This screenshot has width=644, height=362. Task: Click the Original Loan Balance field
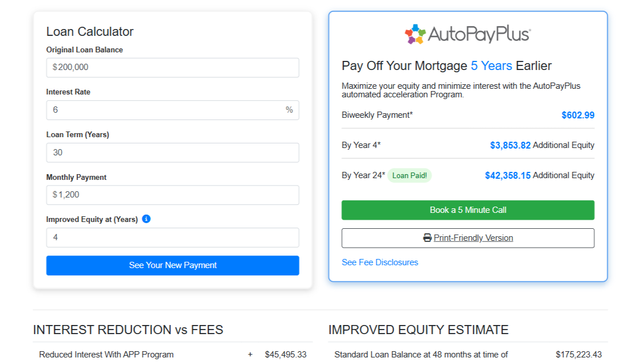point(173,67)
